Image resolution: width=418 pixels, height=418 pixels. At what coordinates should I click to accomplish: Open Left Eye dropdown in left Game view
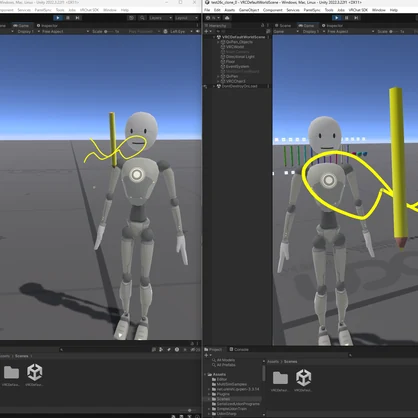tap(180, 31)
